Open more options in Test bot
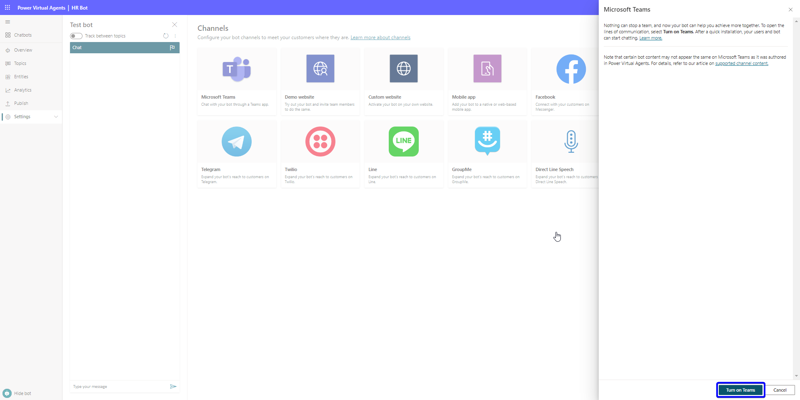800x400 pixels. [x=175, y=36]
